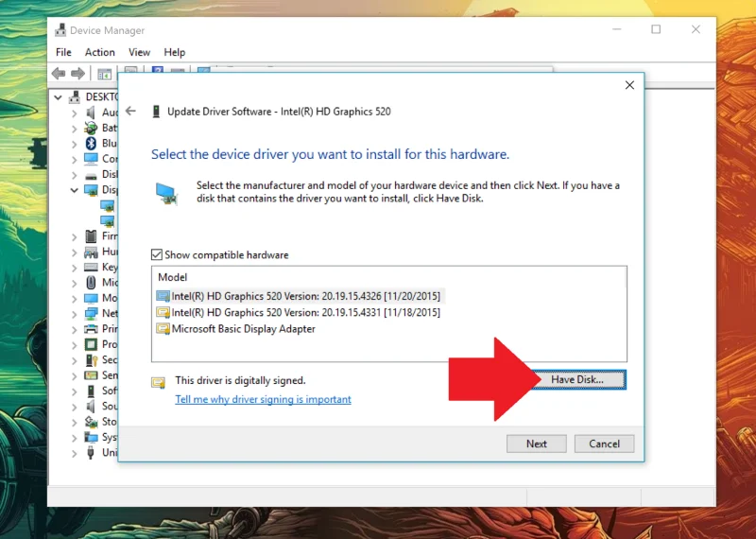Click the firmware chip icon beside 'Fir' row
The height and width of the screenshot is (539, 756).
91,236
